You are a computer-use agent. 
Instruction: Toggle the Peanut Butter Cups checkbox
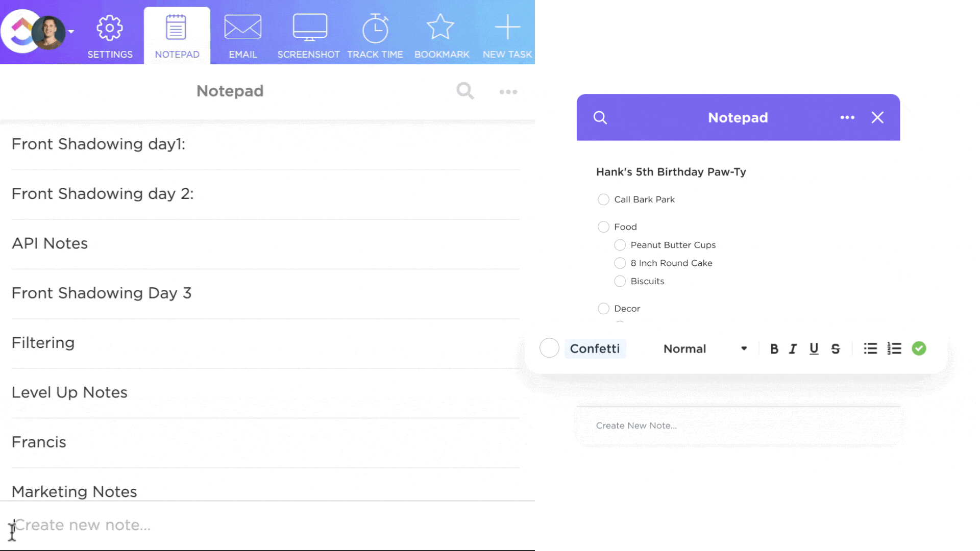[x=619, y=244]
